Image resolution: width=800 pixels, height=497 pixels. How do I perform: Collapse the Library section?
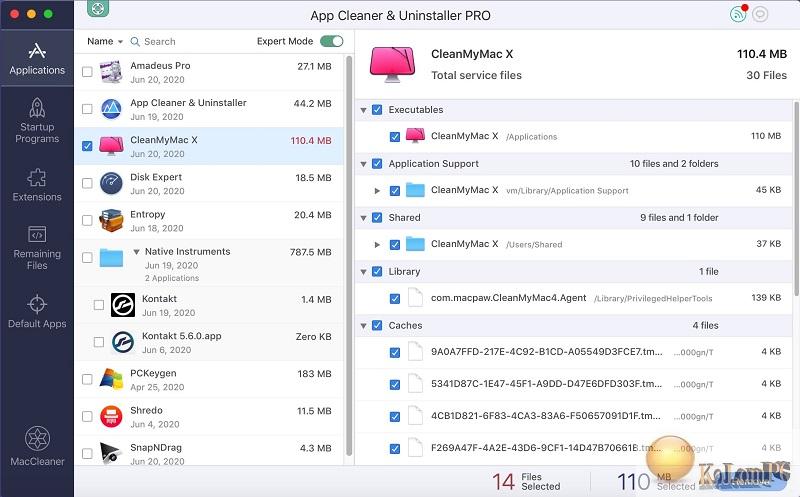point(363,272)
